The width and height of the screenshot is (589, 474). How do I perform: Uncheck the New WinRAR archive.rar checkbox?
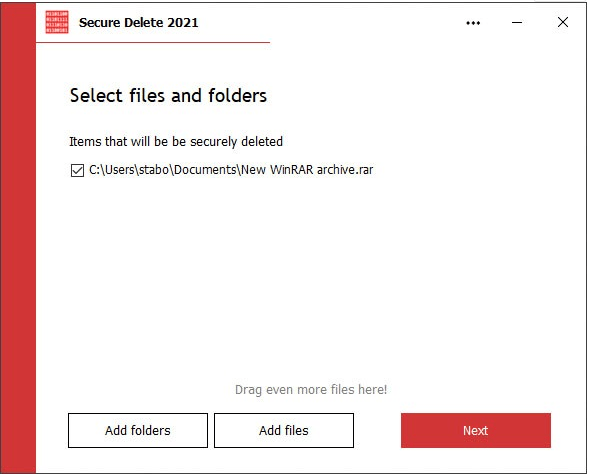click(x=77, y=170)
